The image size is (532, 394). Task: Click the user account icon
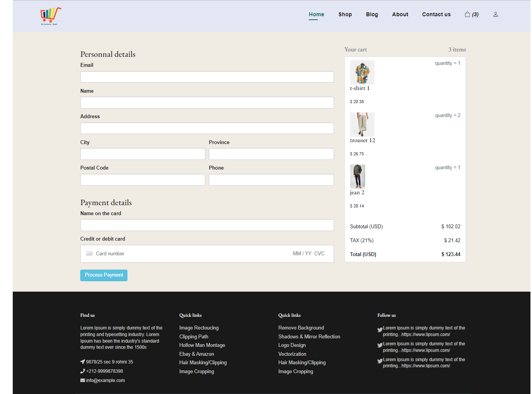[x=495, y=14]
